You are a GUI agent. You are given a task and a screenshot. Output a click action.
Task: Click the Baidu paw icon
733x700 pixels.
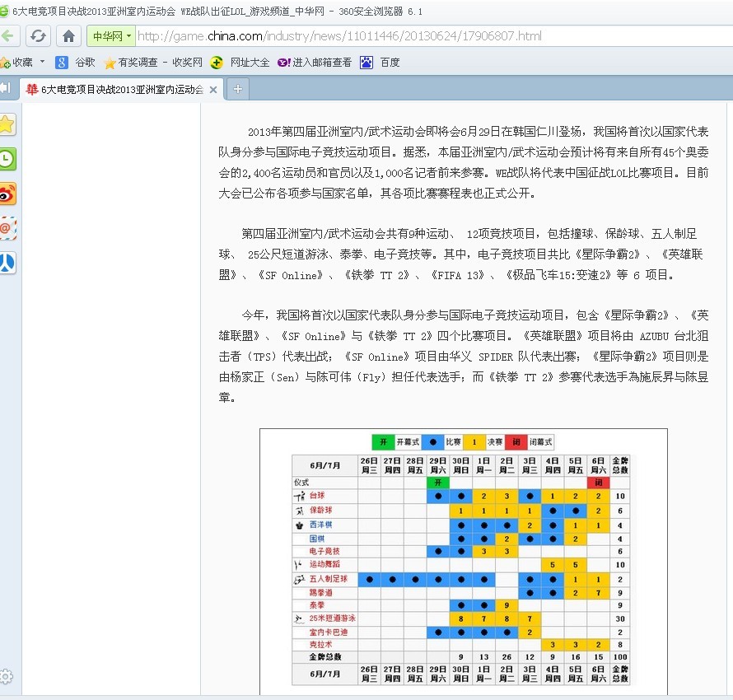366,62
